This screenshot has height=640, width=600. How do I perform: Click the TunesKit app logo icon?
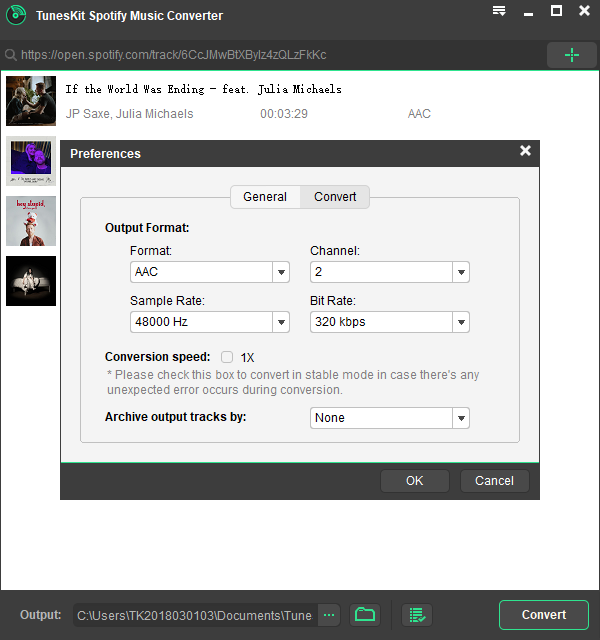point(16,15)
